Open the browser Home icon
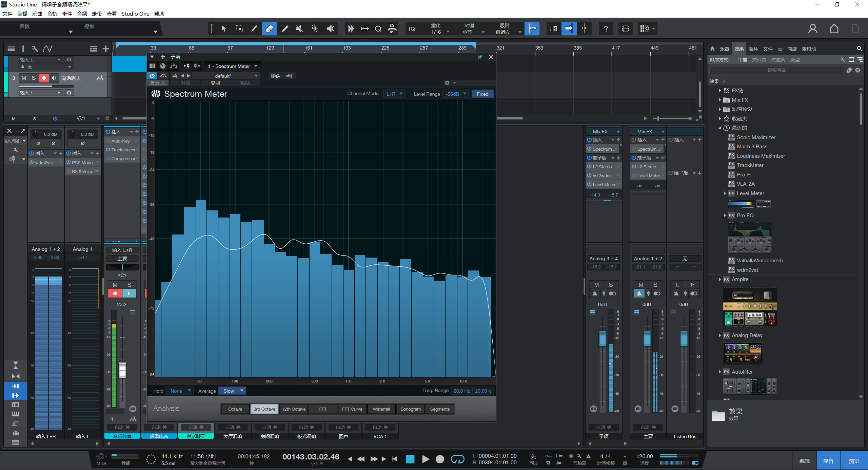Image resolution: width=868 pixels, height=470 pixels. pos(712,49)
